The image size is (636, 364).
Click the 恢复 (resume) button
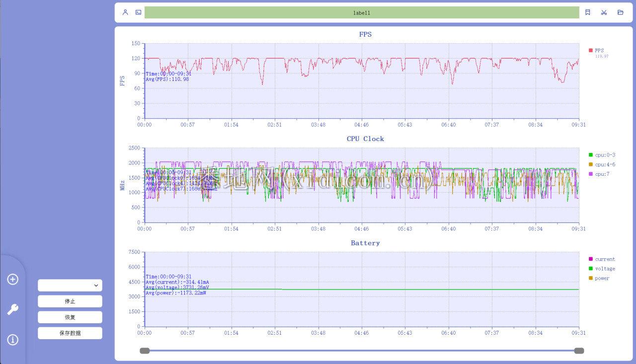click(x=70, y=317)
